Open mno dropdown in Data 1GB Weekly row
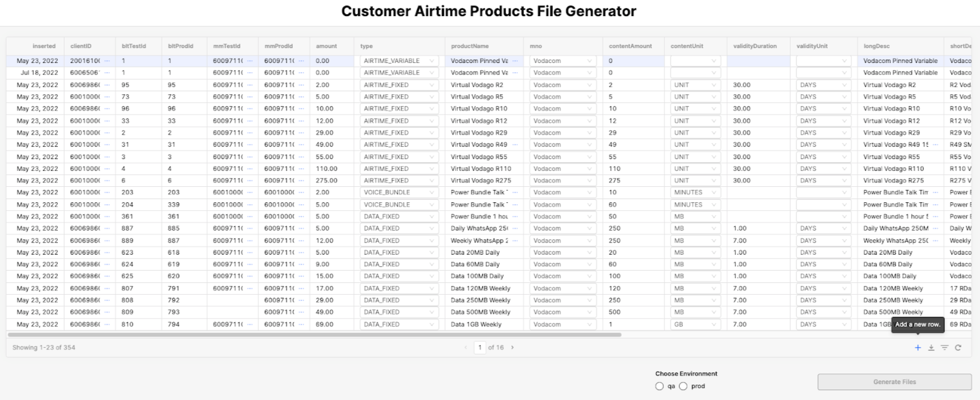The width and height of the screenshot is (980, 400). [x=562, y=324]
